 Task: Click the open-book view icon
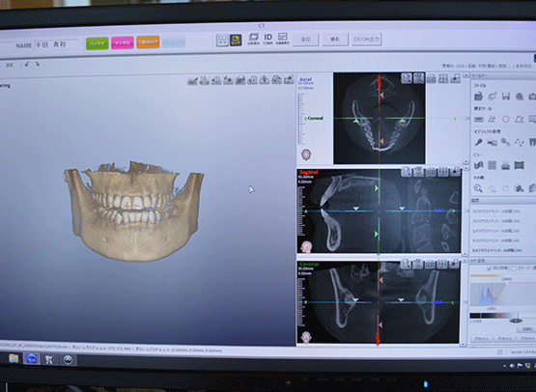(x=479, y=165)
